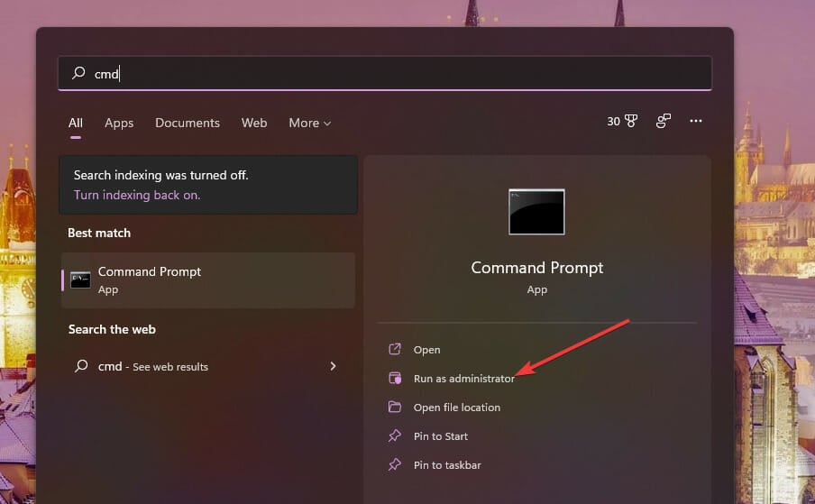Image resolution: width=815 pixels, height=504 pixels.
Task: Click the account/feedback people icon
Action: tap(664, 121)
